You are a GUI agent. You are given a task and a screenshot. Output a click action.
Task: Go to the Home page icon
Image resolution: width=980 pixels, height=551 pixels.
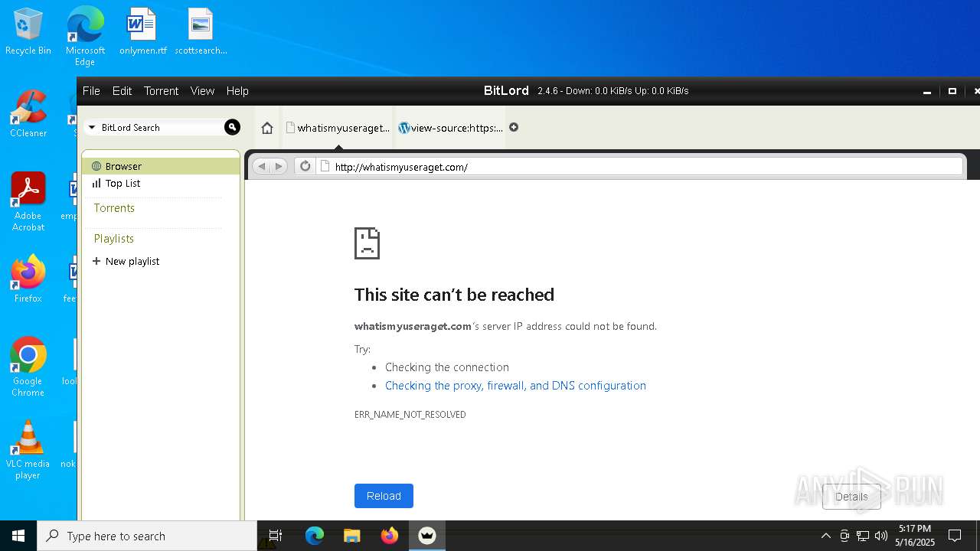click(267, 128)
